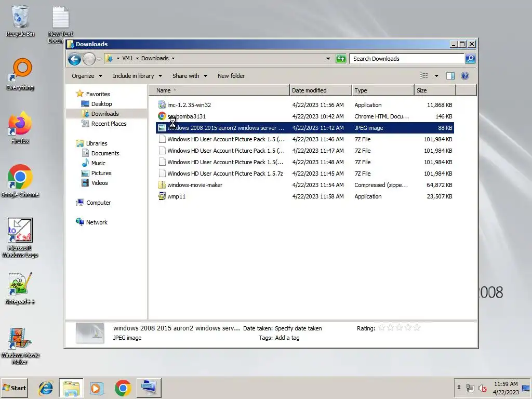Toggle the preview pane
Screen dimensions: 532x399
450,76
